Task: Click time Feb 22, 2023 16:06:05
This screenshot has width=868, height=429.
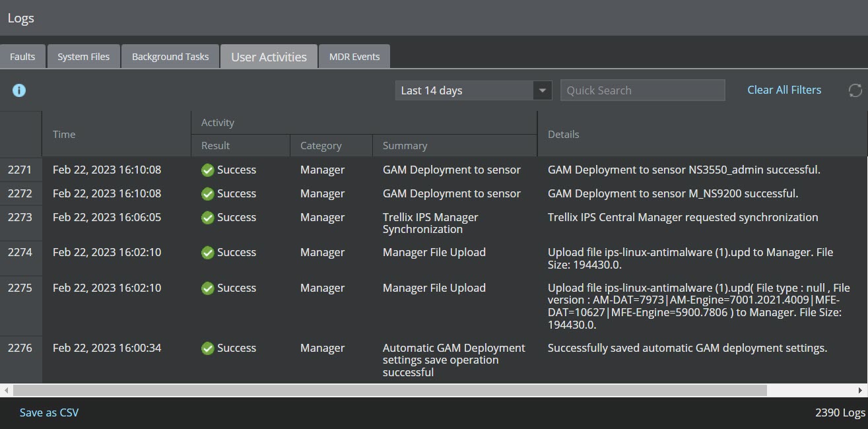Action: coord(107,217)
